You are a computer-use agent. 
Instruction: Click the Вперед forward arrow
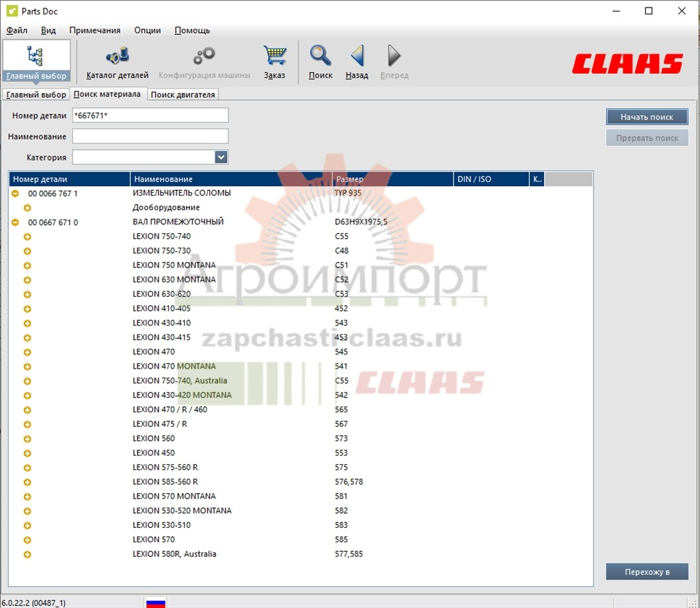394,62
